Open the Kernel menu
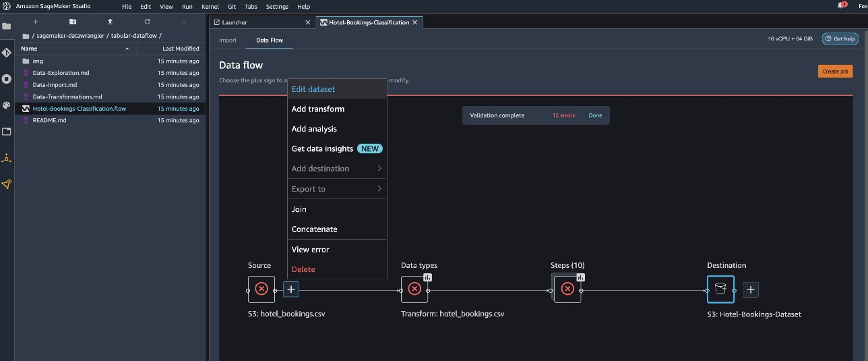The height and width of the screenshot is (361, 868). click(210, 6)
